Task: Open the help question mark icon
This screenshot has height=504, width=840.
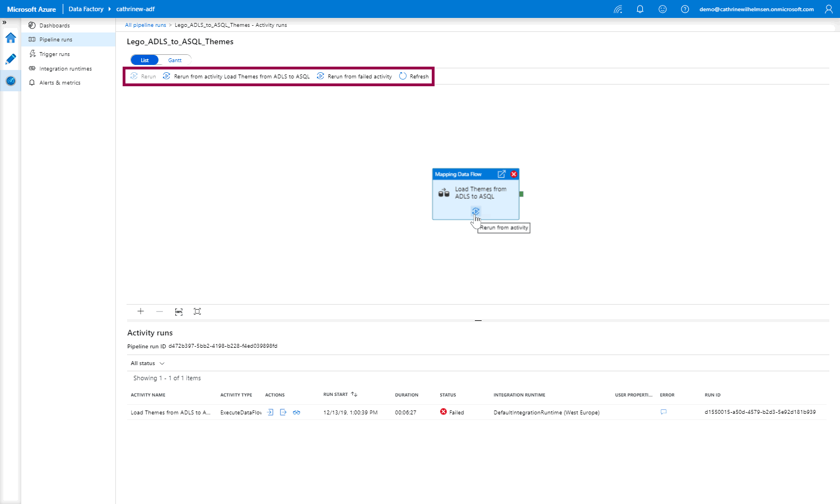Action: click(685, 9)
